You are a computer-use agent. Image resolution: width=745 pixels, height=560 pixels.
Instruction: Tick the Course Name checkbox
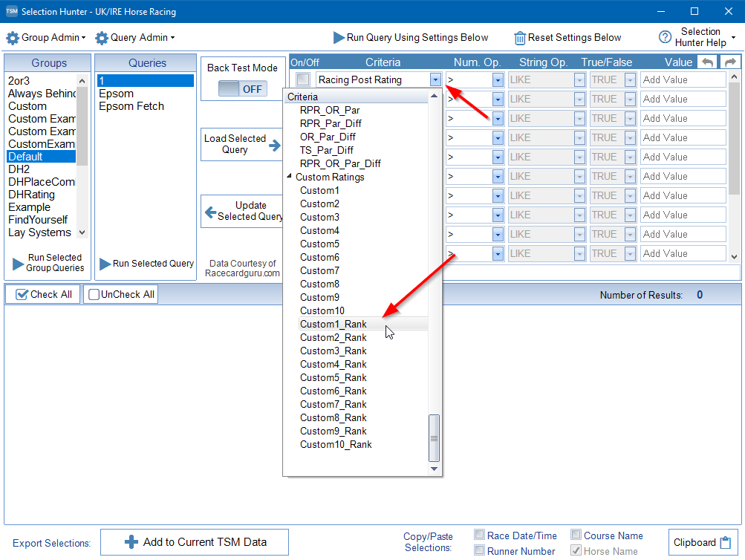click(x=576, y=535)
